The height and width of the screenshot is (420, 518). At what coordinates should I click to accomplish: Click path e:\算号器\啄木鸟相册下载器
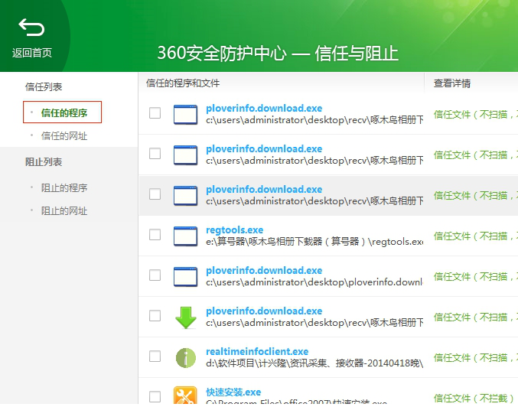click(314, 242)
